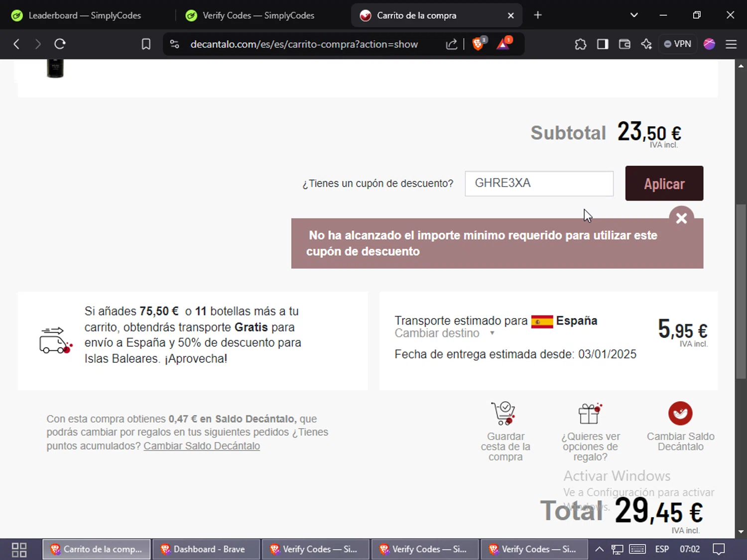Open the taskbar clock showing 07:02
This screenshot has height=560, width=747.
point(690,550)
